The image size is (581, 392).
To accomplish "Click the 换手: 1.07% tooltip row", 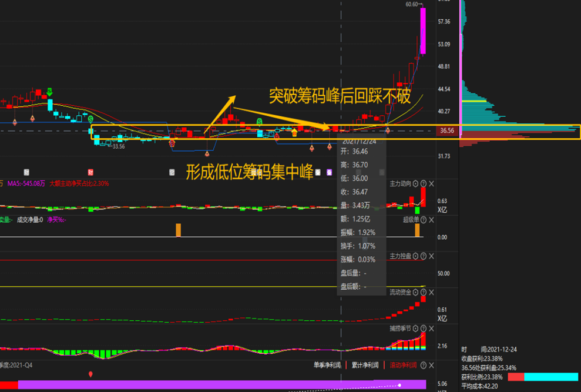I will (358, 246).
